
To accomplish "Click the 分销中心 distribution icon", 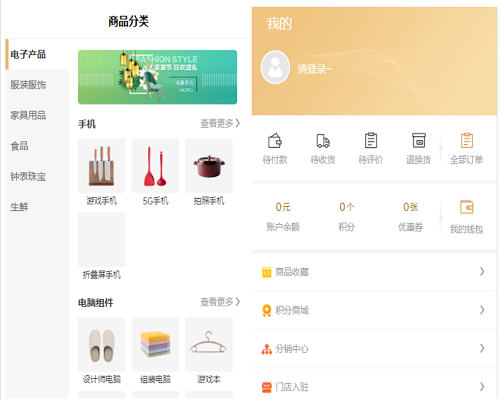I will 267,349.
